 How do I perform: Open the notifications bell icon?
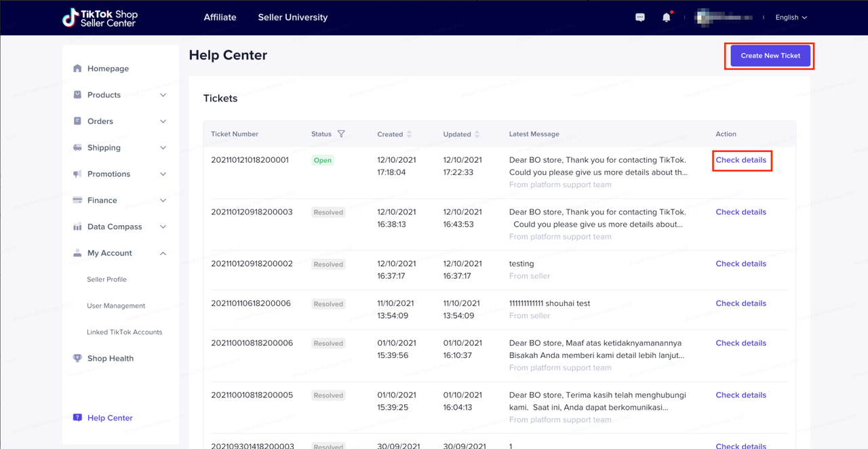click(x=666, y=18)
